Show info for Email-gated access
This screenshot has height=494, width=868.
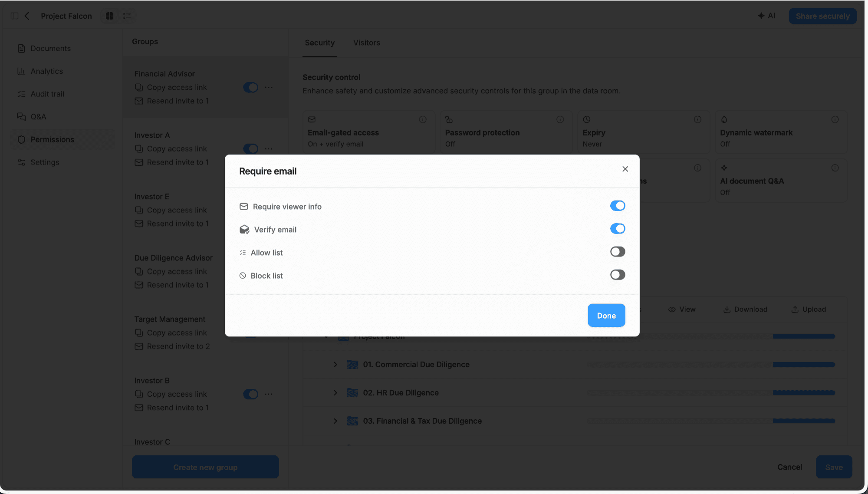click(423, 119)
